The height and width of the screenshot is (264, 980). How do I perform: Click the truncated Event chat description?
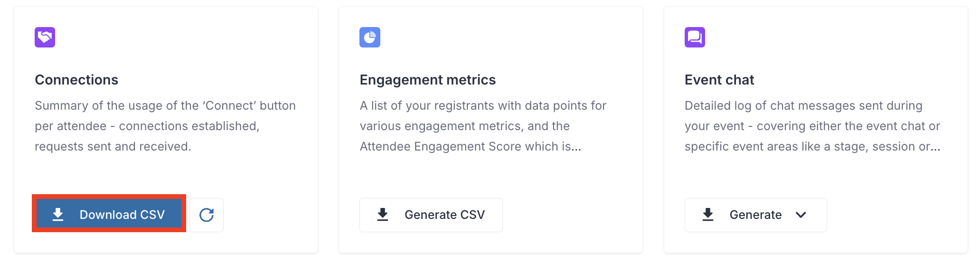click(812, 126)
